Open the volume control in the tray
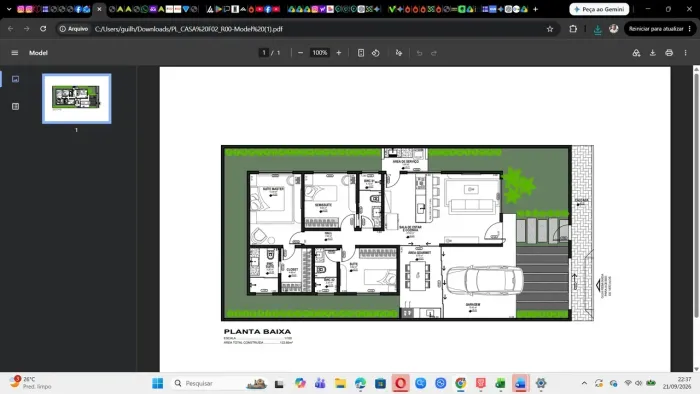 coord(639,383)
